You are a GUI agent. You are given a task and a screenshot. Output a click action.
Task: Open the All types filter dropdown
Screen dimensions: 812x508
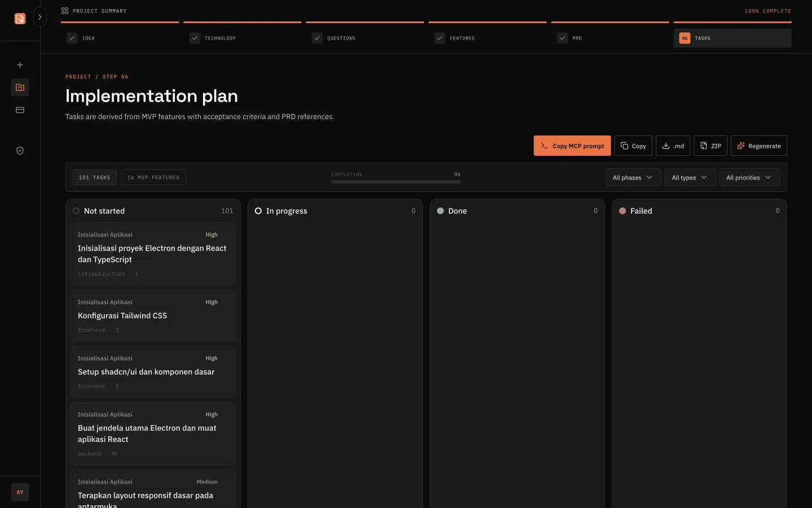(x=690, y=177)
